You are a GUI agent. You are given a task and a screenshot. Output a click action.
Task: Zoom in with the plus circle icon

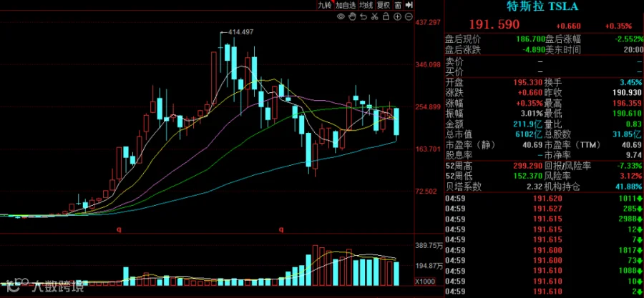click(x=397, y=17)
